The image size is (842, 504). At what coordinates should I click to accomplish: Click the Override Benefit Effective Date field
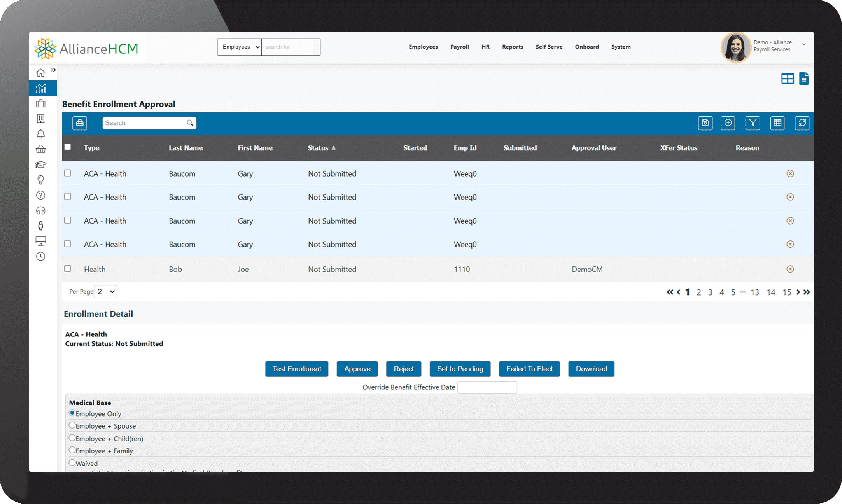pyautogui.click(x=487, y=387)
